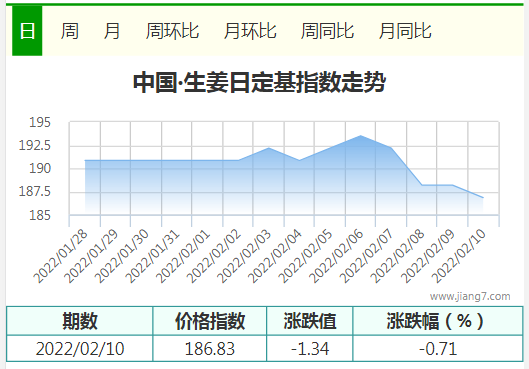The image size is (529, 369).
Task: Click the chart start point at 2022/01/28
Action: [85, 161]
